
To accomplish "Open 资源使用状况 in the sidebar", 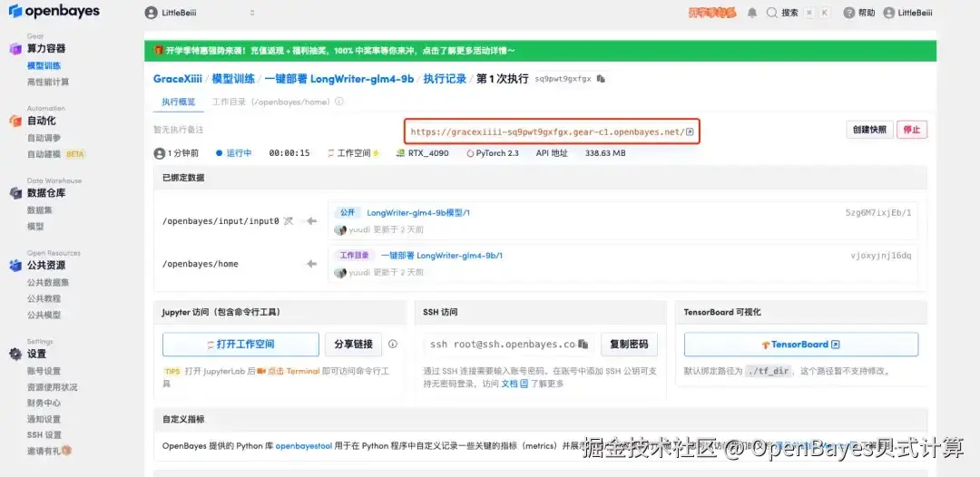I will pyautogui.click(x=53, y=387).
